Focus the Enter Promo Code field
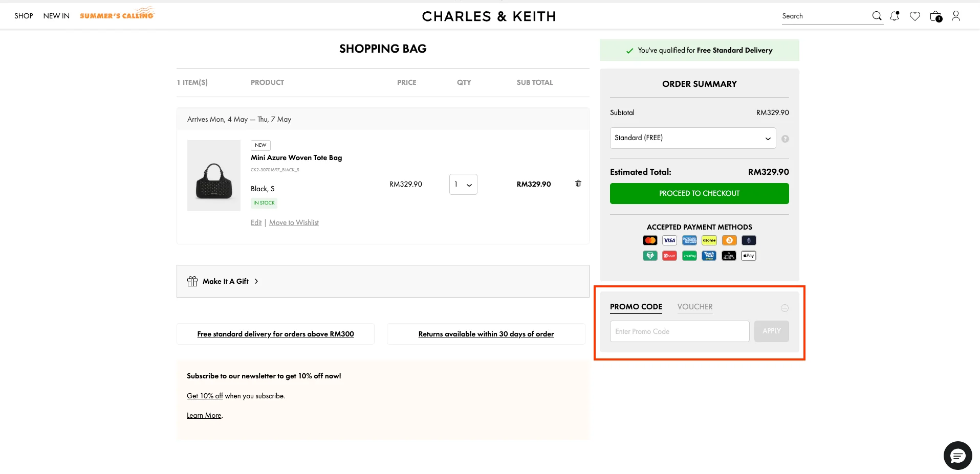This screenshot has height=474, width=980. [x=680, y=331]
